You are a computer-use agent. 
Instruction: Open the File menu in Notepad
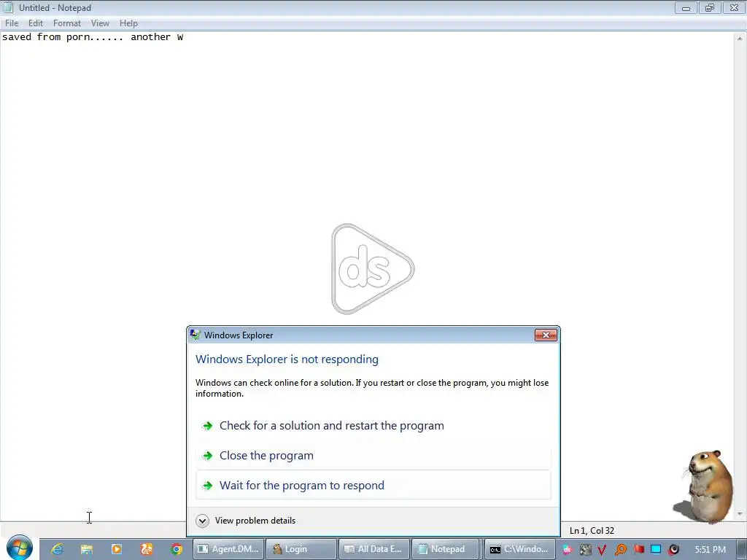(x=12, y=23)
